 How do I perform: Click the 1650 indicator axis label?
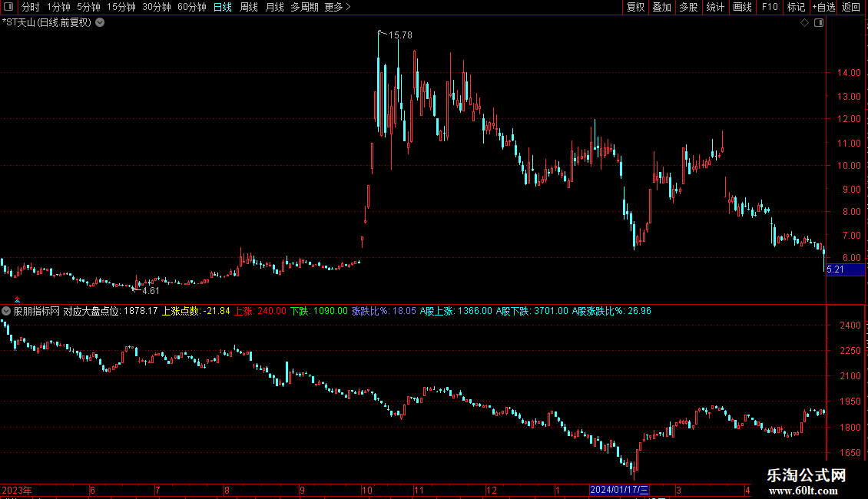click(850, 452)
